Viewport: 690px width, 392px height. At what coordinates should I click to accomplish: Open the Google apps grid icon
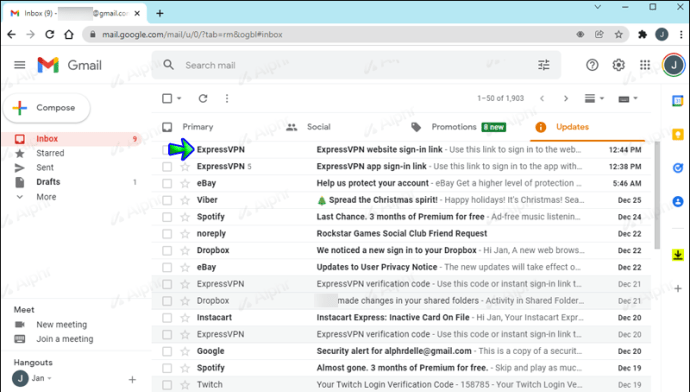(x=645, y=65)
